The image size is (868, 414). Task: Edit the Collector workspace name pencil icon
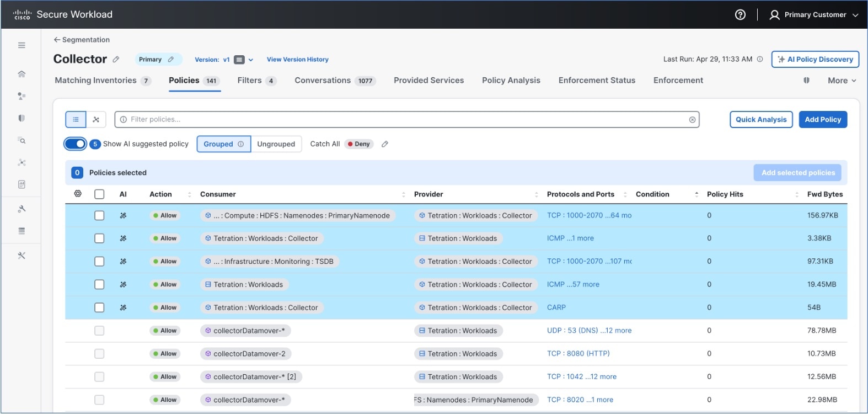pos(116,60)
